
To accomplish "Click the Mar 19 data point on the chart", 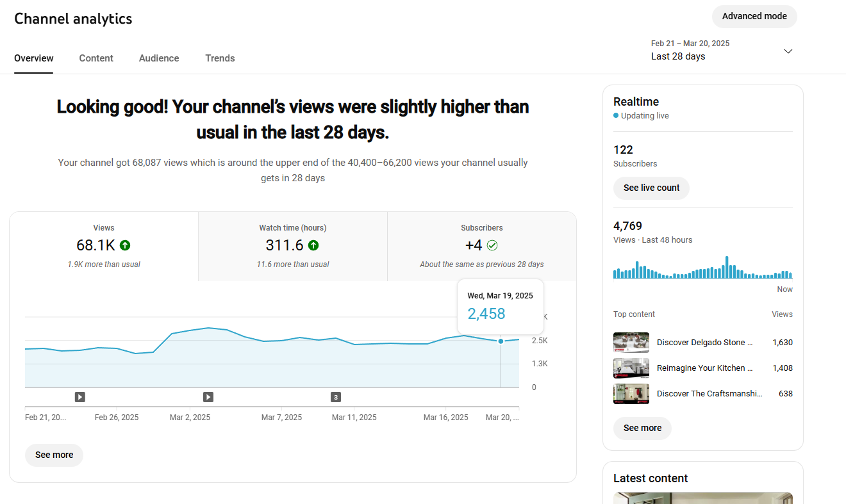I will click(501, 341).
